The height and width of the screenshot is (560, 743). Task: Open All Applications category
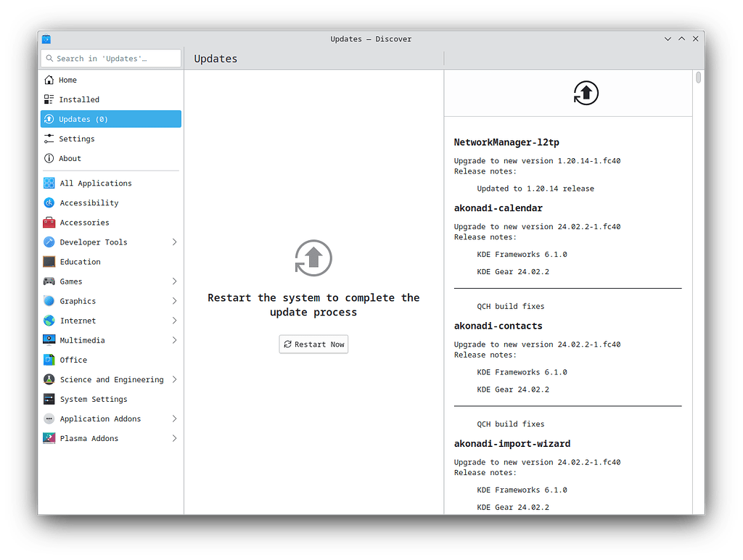coord(95,184)
